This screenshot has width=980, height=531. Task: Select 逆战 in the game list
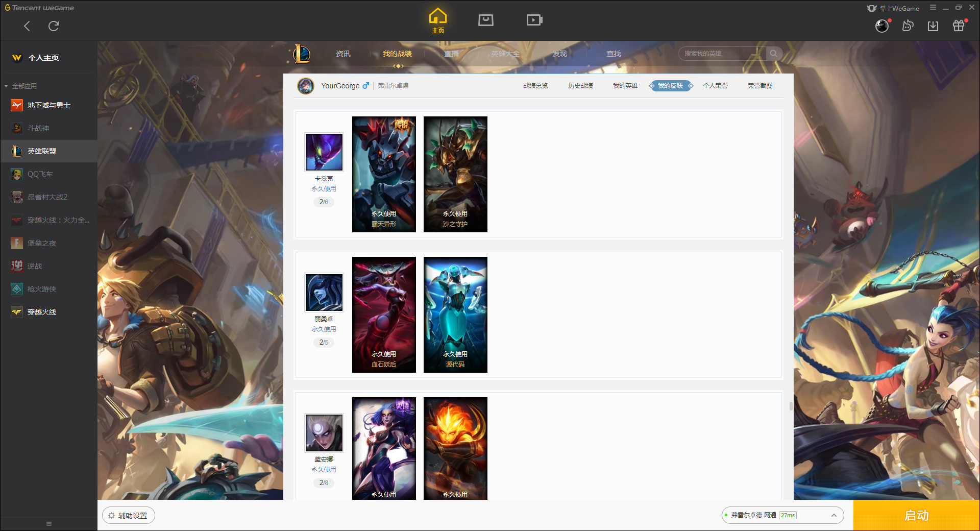(48, 266)
